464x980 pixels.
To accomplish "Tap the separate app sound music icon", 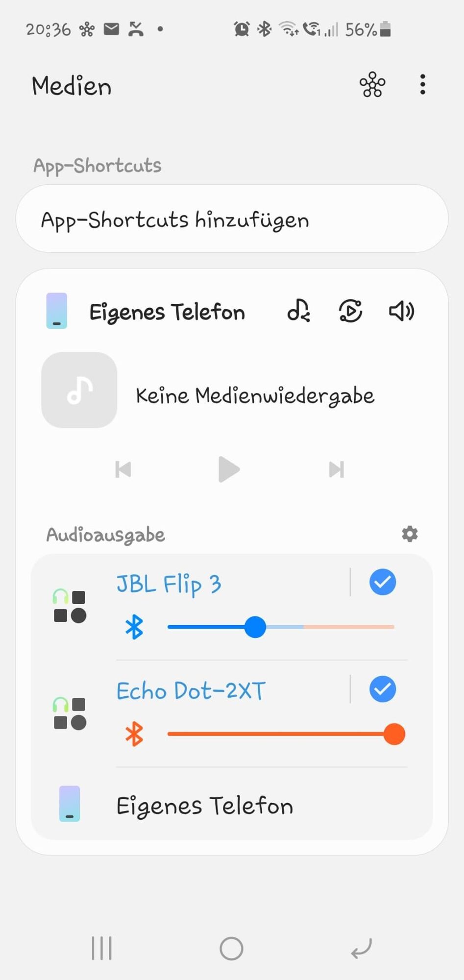I will click(x=299, y=311).
